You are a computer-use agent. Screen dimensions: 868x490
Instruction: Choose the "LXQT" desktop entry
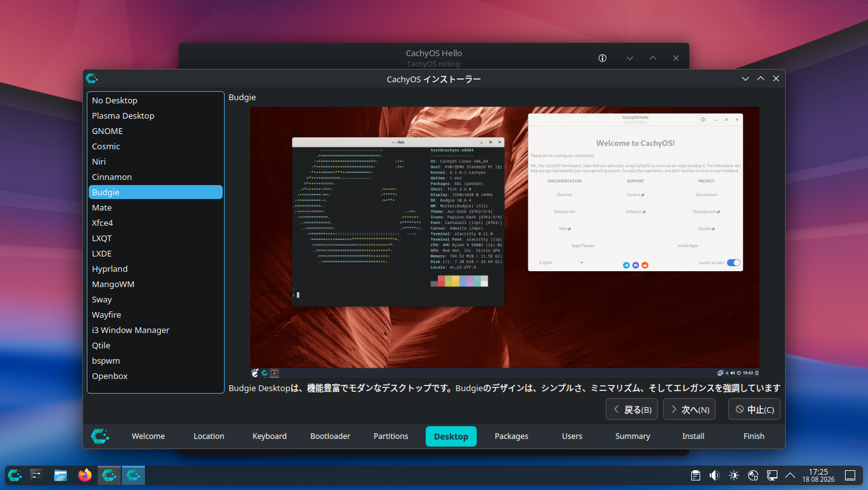(x=156, y=238)
